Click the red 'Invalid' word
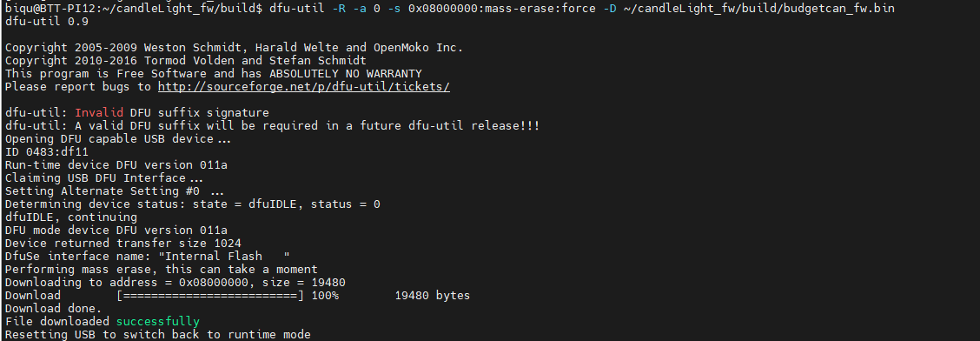Screen dimensions: 980x341 pyautogui.click(x=99, y=112)
